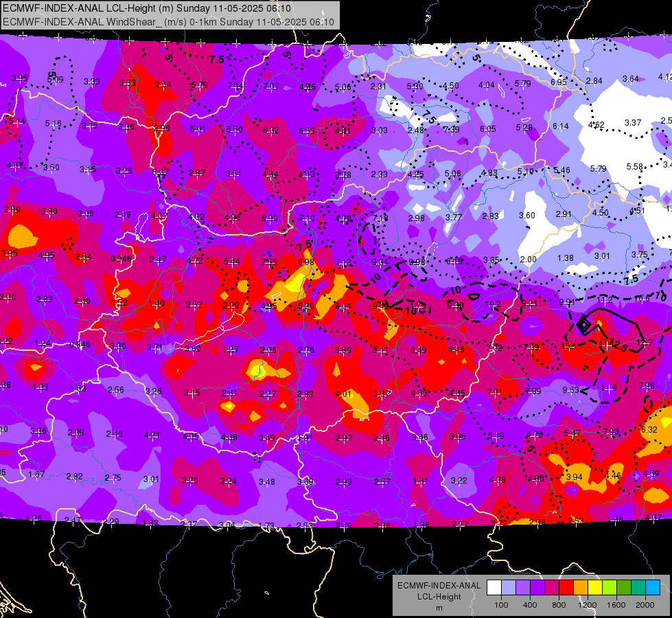The height and width of the screenshot is (618, 672).
Task: Click the '0.946' wind shear value
Action: (121, 259)
